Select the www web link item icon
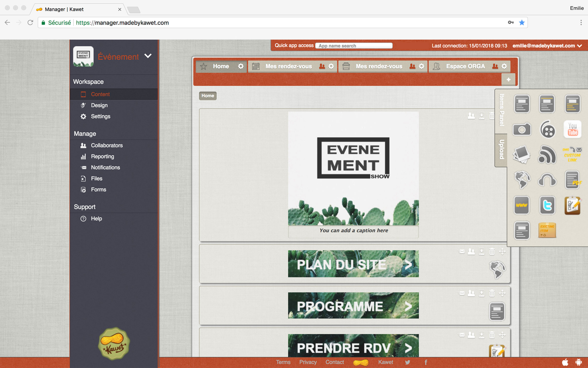Screen dimensions: 588x368 521,205
